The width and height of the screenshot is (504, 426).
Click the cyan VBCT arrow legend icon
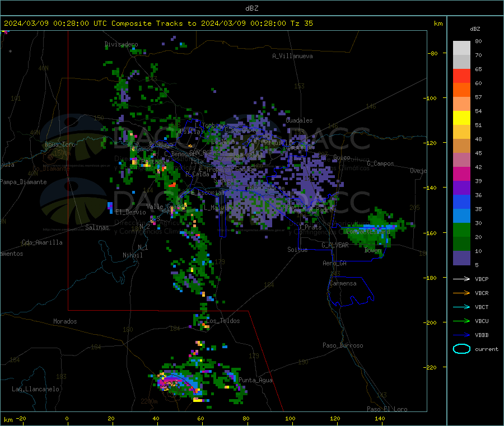(461, 307)
